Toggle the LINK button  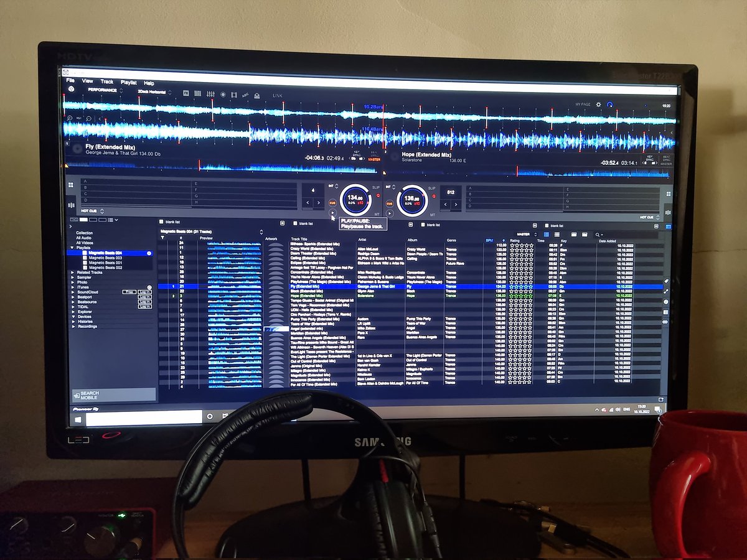click(278, 95)
